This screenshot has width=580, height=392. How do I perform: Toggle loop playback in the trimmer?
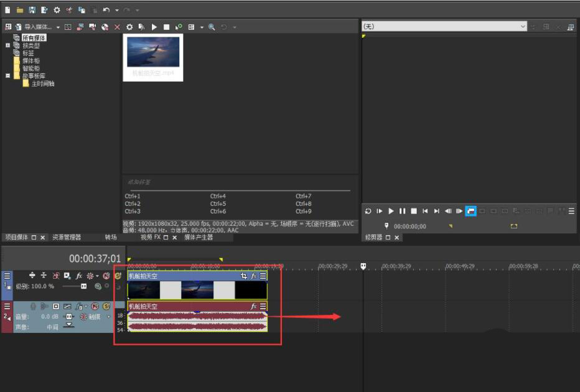click(x=368, y=211)
